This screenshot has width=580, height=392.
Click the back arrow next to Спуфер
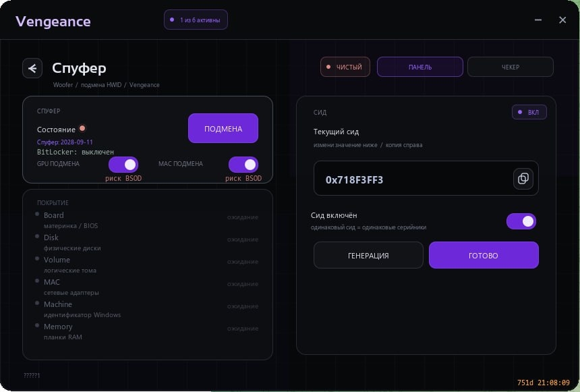click(x=32, y=68)
